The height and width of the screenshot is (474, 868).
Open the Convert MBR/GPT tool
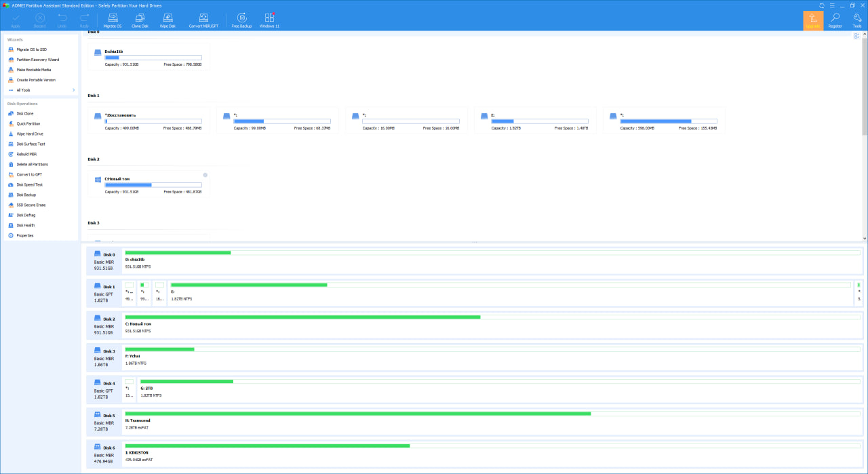click(203, 20)
